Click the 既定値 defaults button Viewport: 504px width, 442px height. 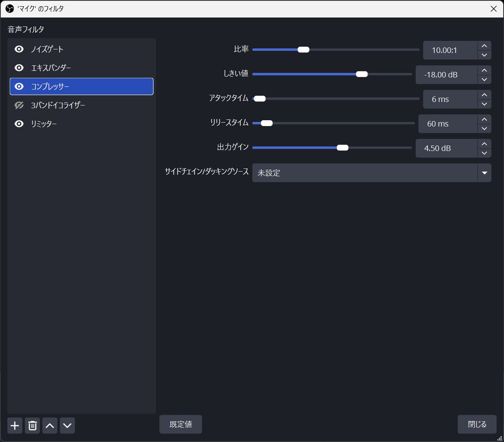click(181, 424)
